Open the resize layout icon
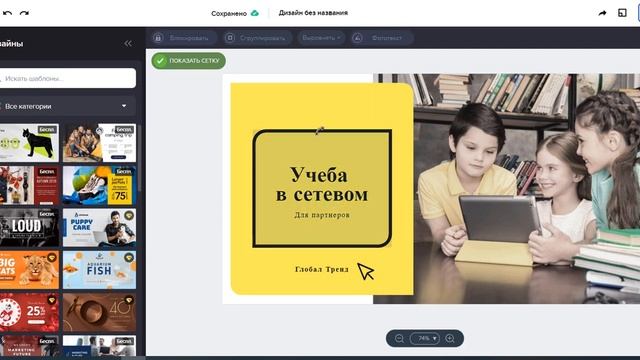 pos(622,13)
